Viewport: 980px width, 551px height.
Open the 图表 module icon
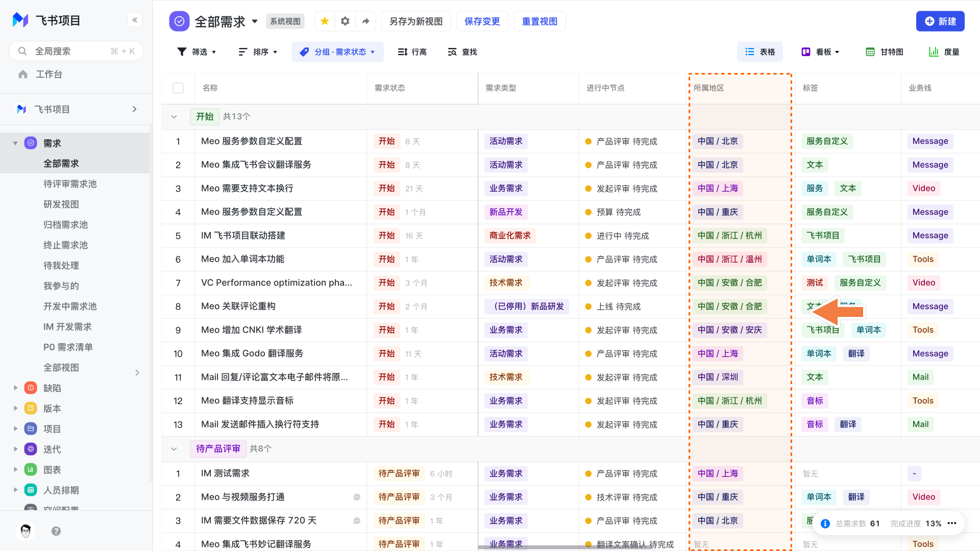31,469
